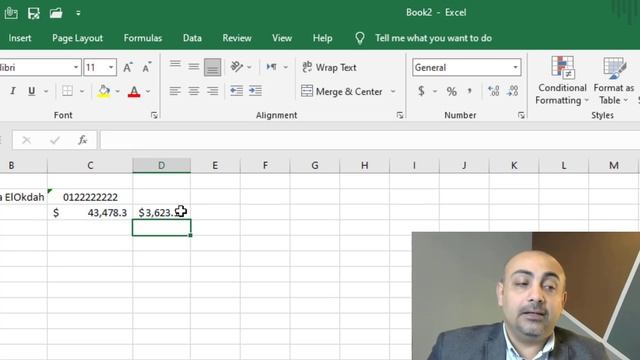Click the Enter checkmark in formula bar
The image size is (640, 360).
click(55, 140)
